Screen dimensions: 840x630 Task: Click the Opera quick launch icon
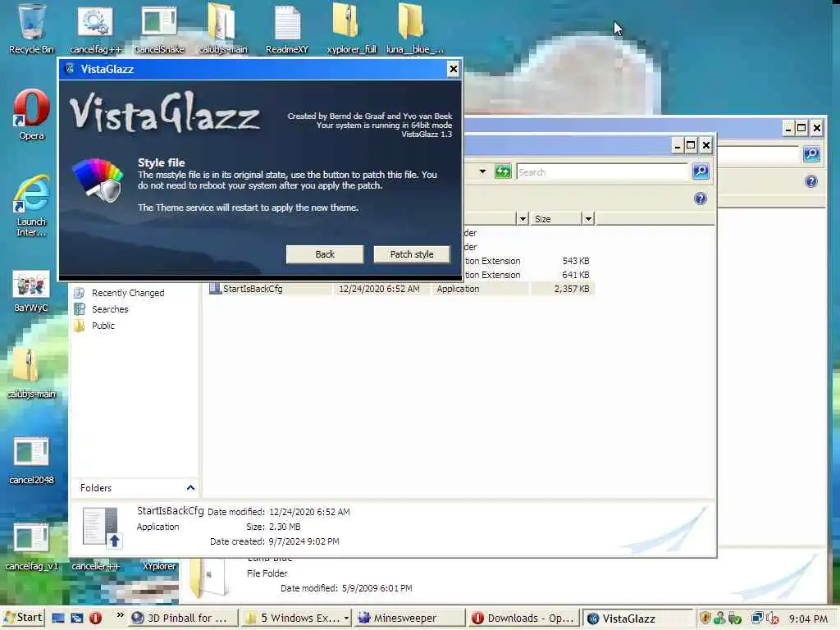click(95, 619)
